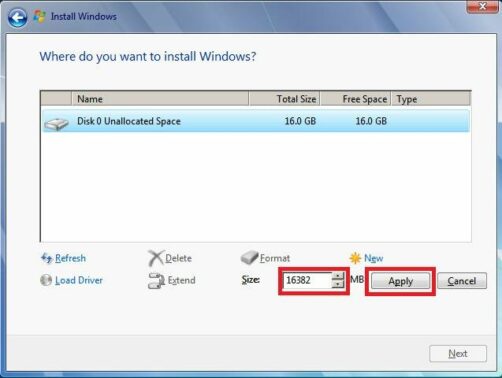Click the Refresh arrows icon

coord(46,258)
